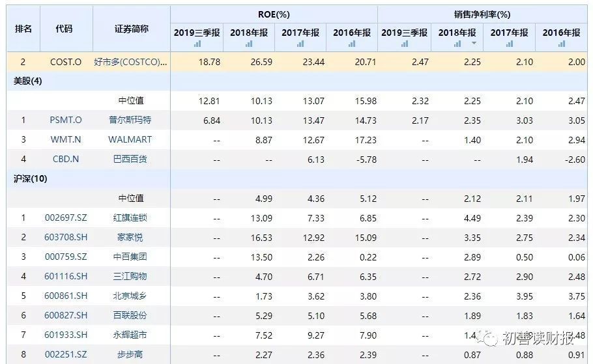The width and height of the screenshot is (593, 364).
Task: Click Costco ROE value 26.59
Action: 261,62
